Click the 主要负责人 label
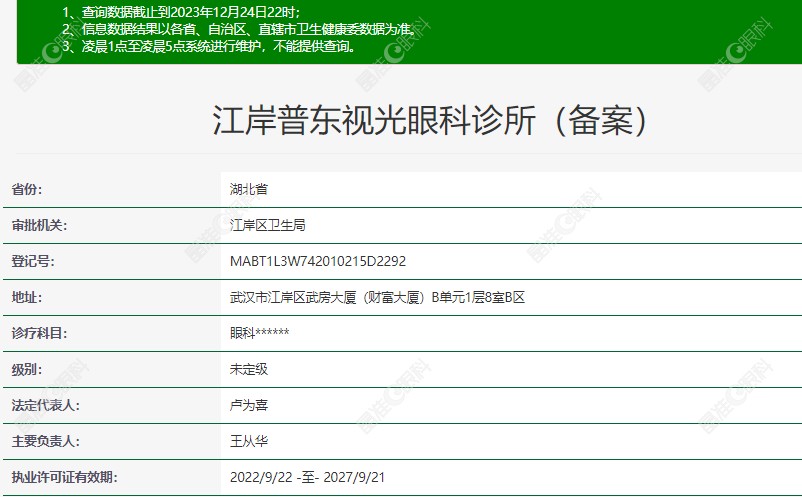The height and width of the screenshot is (497, 802). 46,441
